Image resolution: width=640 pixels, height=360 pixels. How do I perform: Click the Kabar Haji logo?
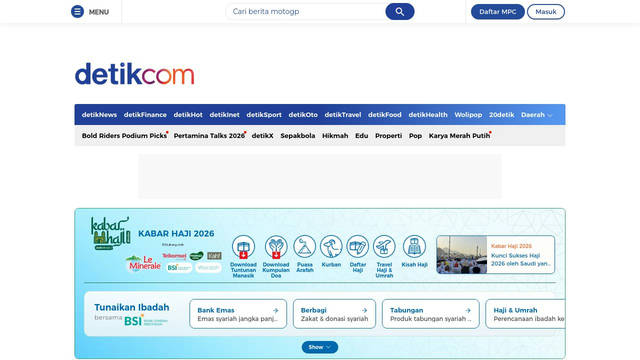coord(110,233)
